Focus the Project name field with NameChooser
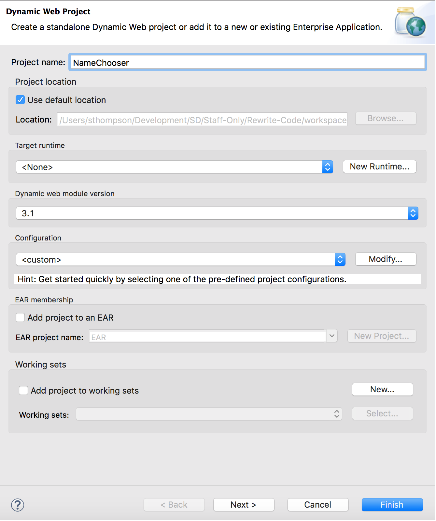Viewport: 436px width, 521px height. (x=247, y=62)
